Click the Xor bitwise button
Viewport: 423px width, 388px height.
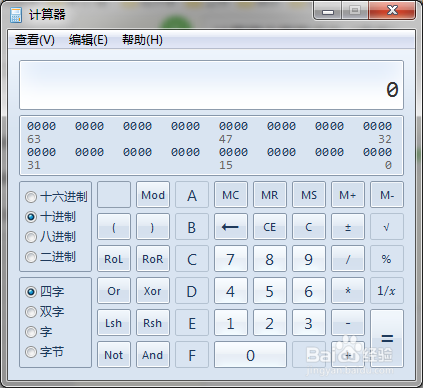click(153, 291)
